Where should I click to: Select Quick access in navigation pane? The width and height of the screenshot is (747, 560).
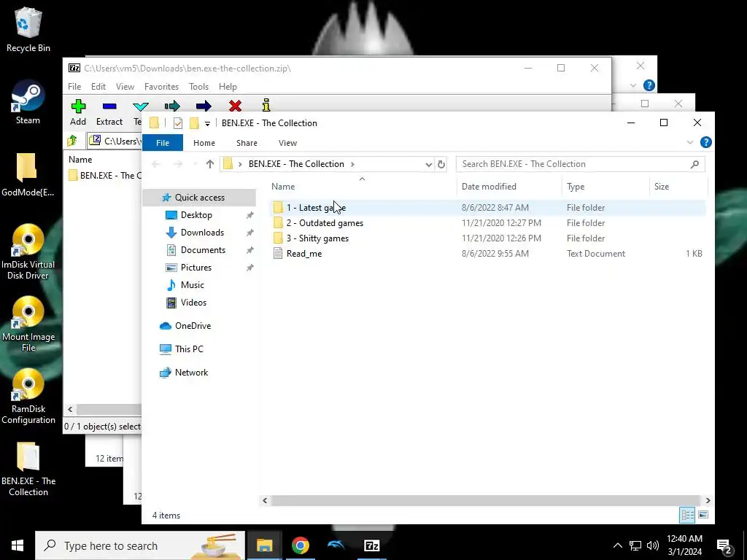pos(199,198)
